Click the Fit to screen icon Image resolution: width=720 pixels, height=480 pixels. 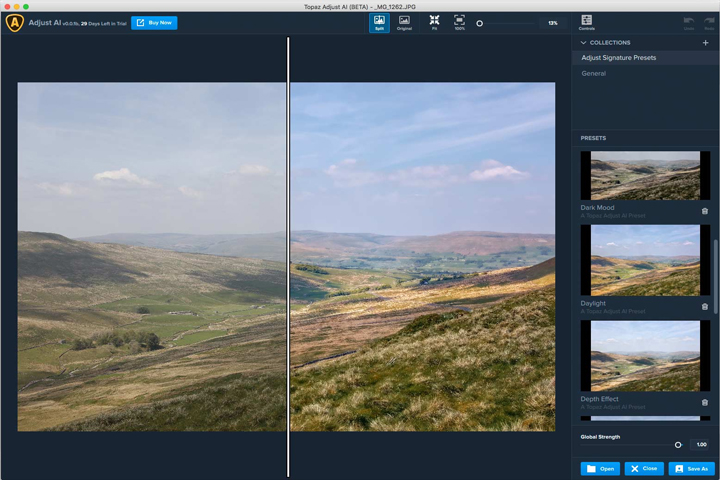tap(434, 23)
